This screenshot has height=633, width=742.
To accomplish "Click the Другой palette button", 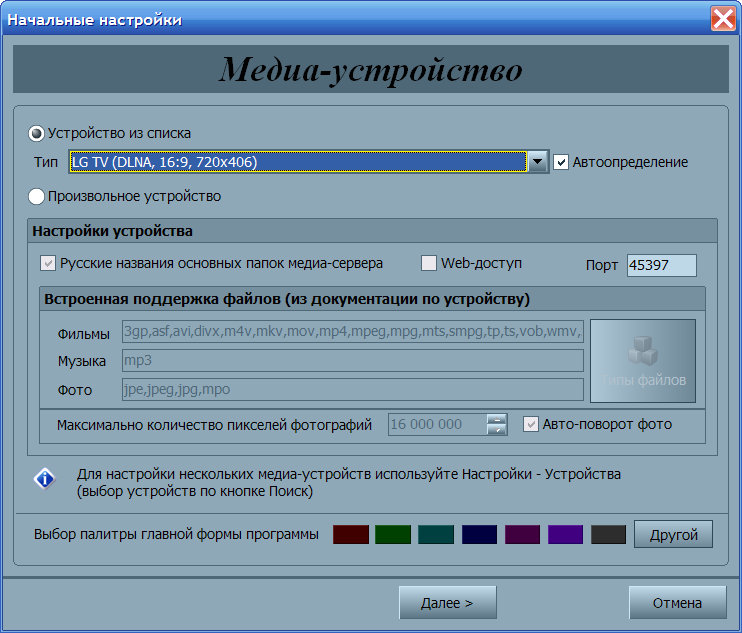I will 673,534.
